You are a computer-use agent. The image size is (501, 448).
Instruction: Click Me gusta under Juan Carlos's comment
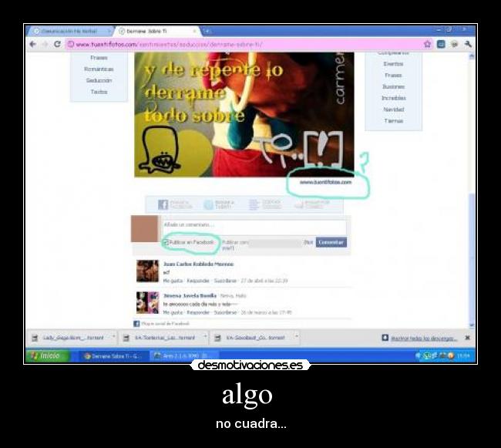click(173, 281)
